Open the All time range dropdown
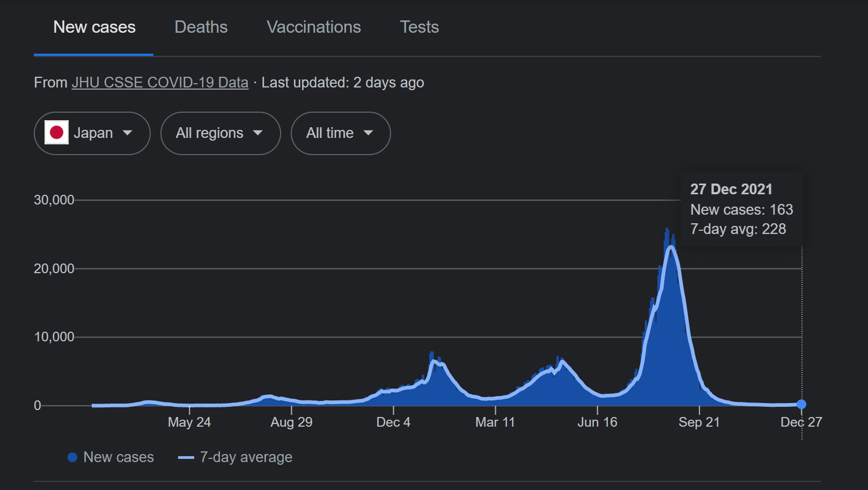Screen dimensions: 868x490 click(341, 133)
